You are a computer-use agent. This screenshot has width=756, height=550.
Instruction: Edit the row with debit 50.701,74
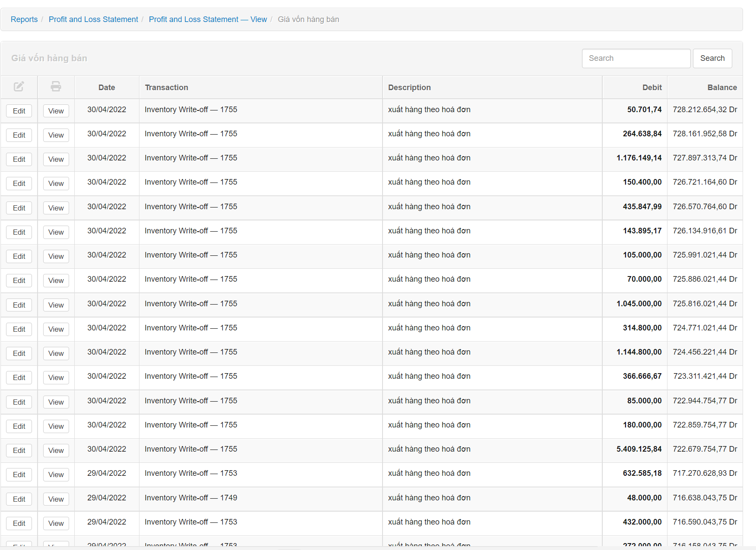(19, 111)
